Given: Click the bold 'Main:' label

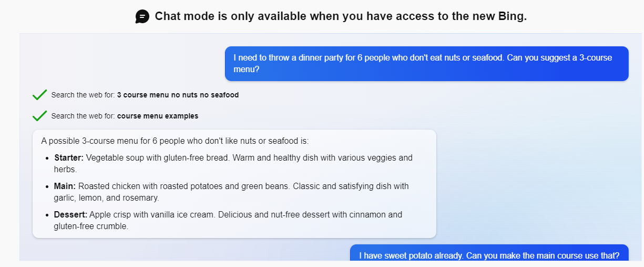Looking at the screenshot, I should pyautogui.click(x=65, y=186).
